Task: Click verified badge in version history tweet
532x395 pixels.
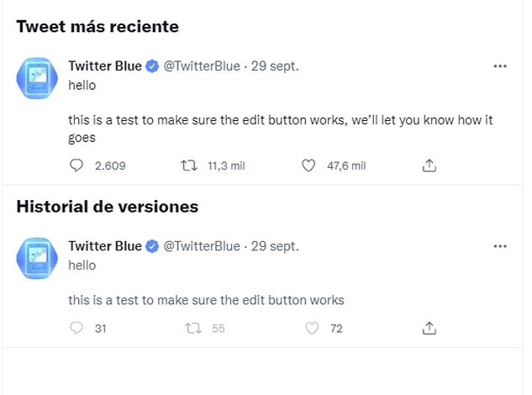Action: tap(152, 246)
